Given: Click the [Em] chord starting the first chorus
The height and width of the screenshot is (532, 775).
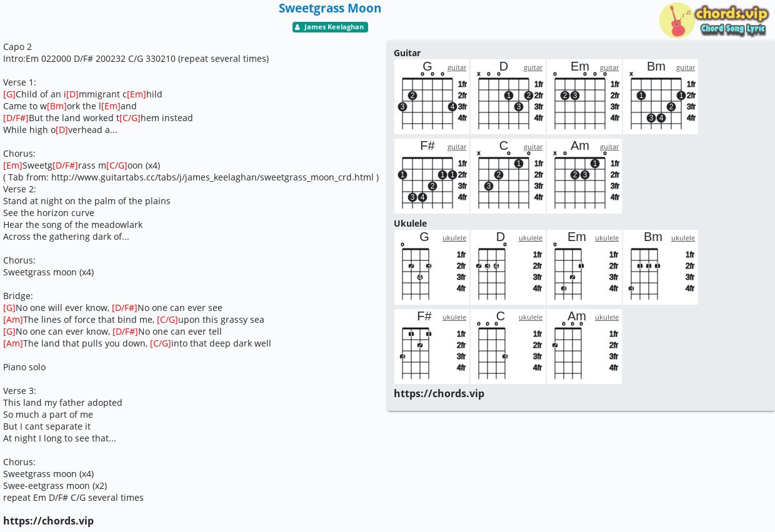Looking at the screenshot, I should 12,165.
